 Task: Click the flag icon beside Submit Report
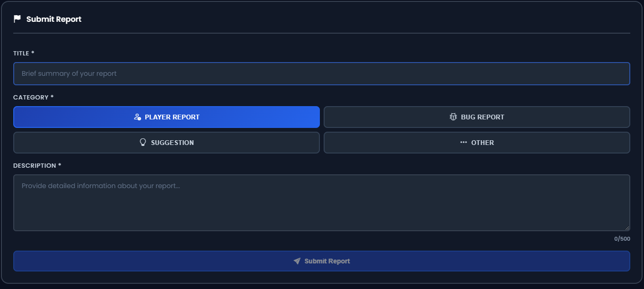(x=18, y=19)
